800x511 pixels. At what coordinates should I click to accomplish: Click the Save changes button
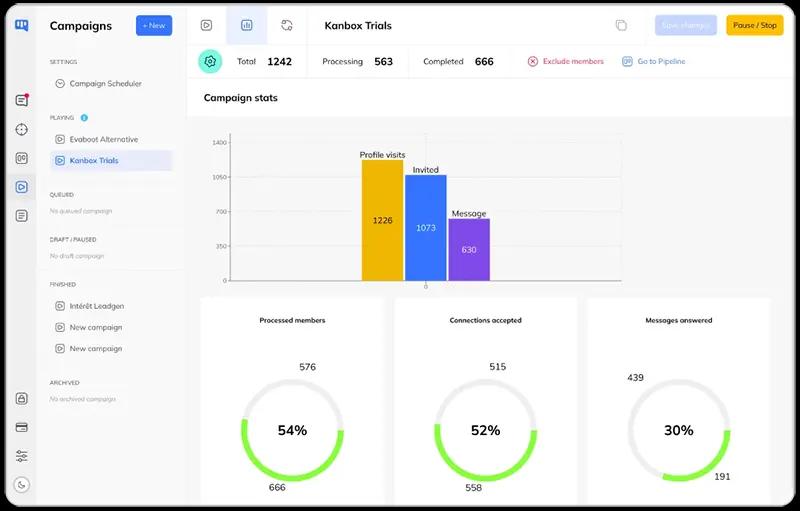(x=686, y=25)
